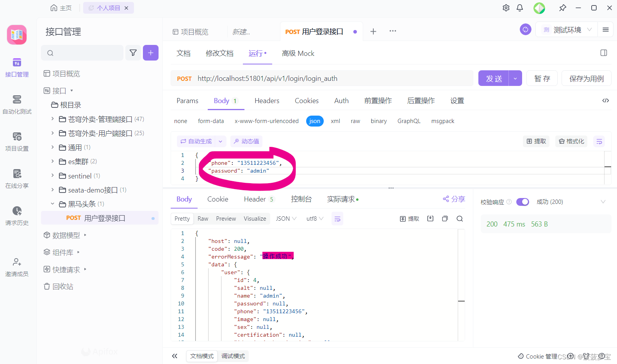This screenshot has height=364, width=617.
Task: Select the none body type
Action: [x=180, y=121]
